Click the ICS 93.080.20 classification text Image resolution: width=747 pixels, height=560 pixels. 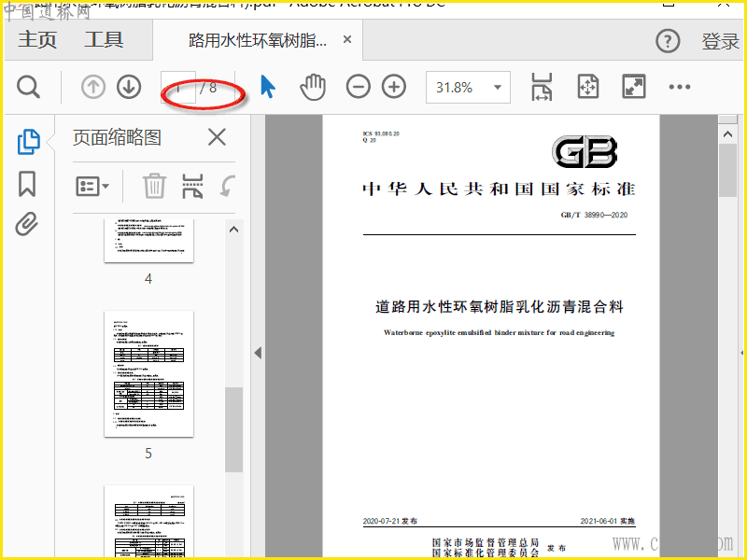(x=381, y=133)
